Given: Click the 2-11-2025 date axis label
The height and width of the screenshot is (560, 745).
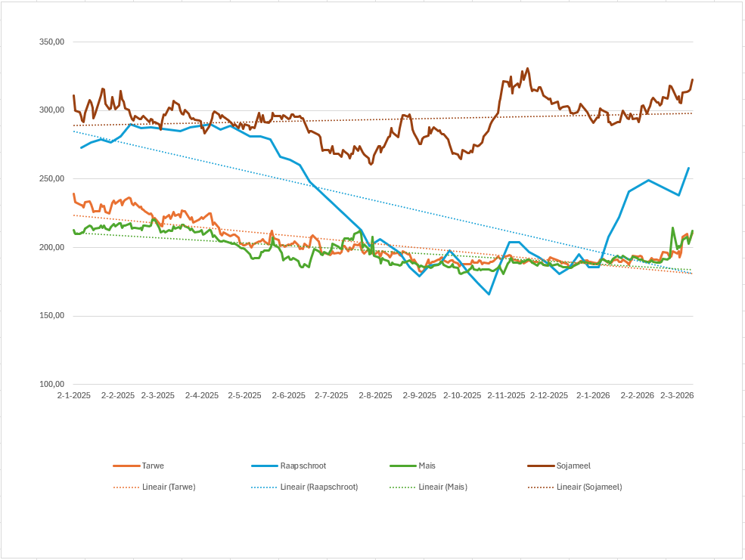Looking at the screenshot, I should (506, 395).
